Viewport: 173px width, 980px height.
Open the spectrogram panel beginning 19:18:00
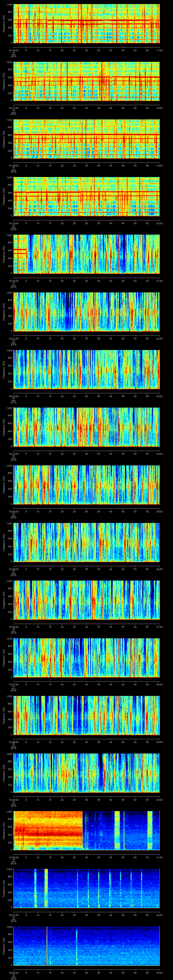click(87, 139)
